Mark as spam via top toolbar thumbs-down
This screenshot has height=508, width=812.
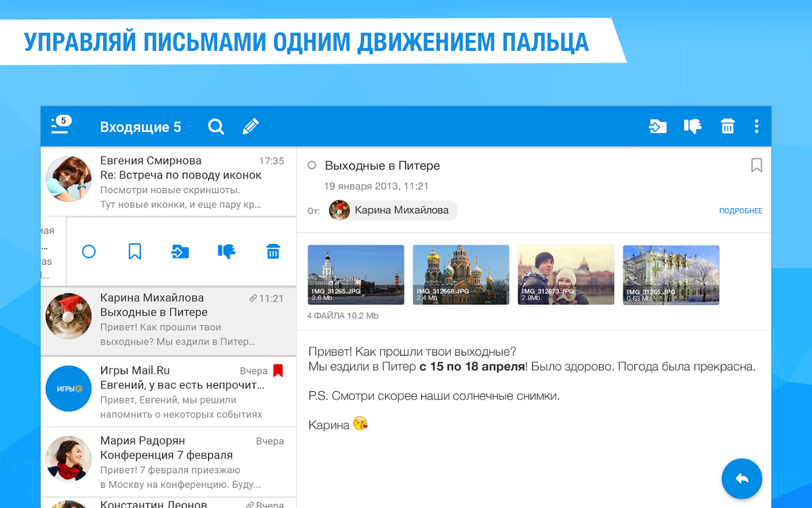click(x=692, y=126)
